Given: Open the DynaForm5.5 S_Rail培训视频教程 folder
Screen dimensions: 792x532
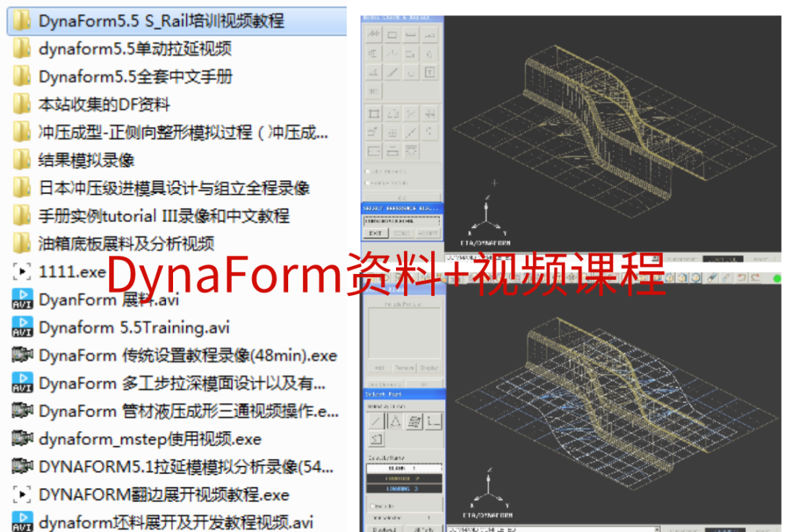Looking at the screenshot, I should tap(177, 21).
